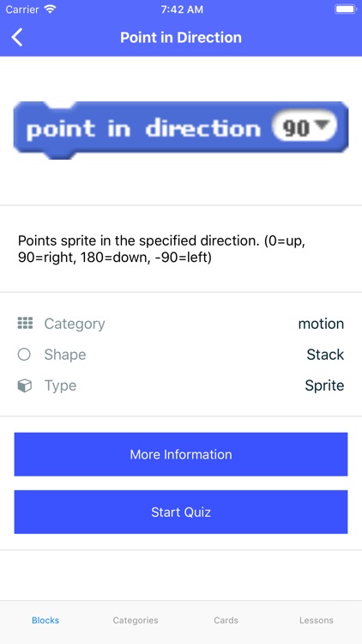Click the Category grid icon
Viewport: 362px width, 644px height.
pyautogui.click(x=25, y=323)
